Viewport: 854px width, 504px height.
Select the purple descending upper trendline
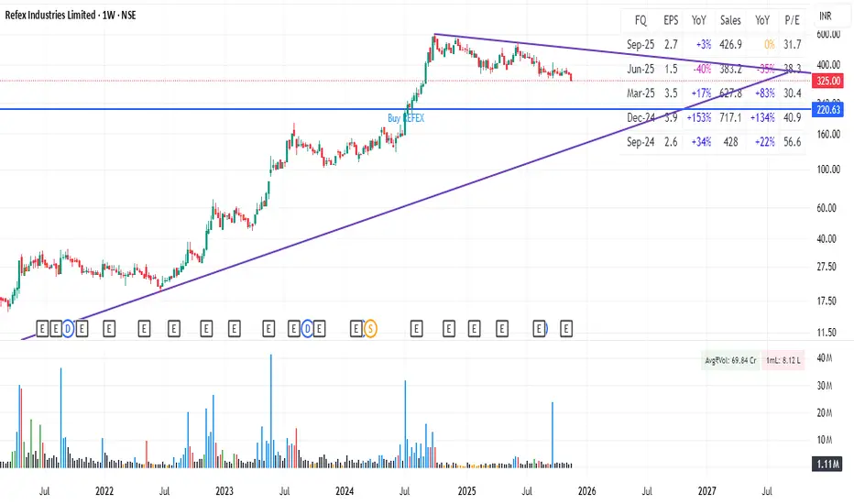(621, 53)
